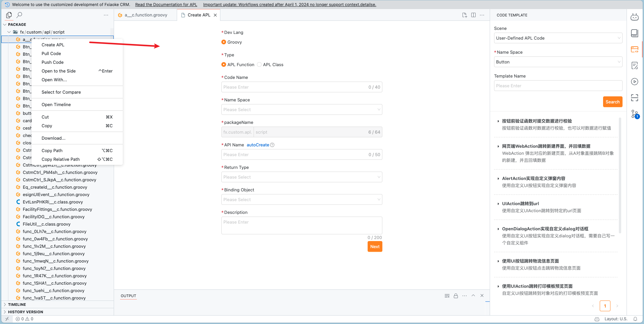Switch to the a__c.function.groovy tab
The height and width of the screenshot is (324, 644).
click(x=146, y=15)
